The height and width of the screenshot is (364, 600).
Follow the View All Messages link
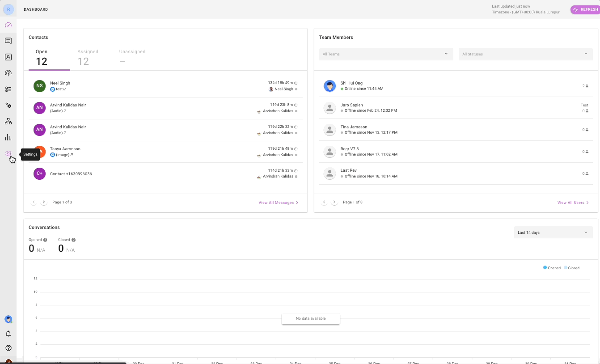[x=278, y=203]
